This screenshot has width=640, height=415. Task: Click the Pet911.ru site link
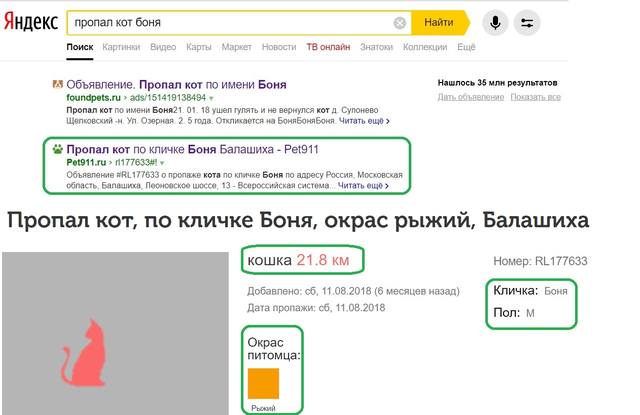(86, 162)
